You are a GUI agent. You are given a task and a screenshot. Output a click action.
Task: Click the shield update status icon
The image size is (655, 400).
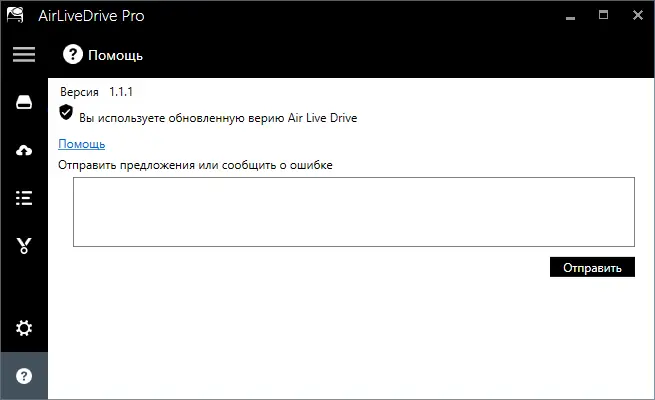point(66,112)
